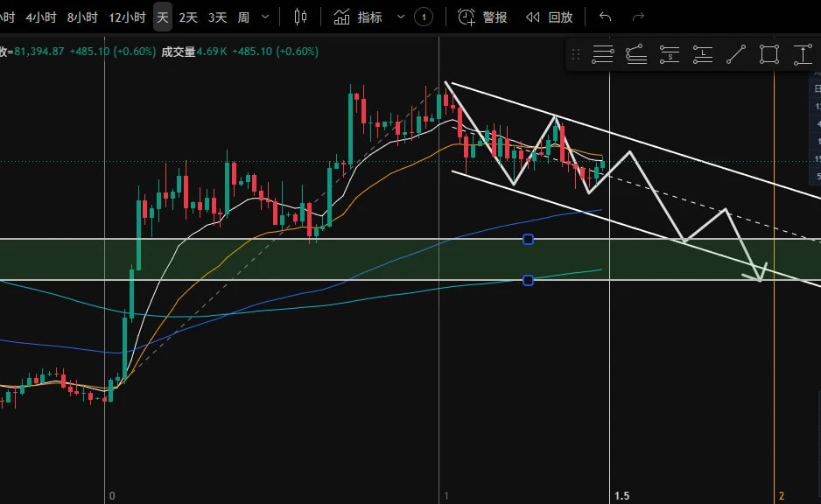This screenshot has height=504, width=821.
Task: Select the slanted-line Fib extension drawing tool
Action: pyautogui.click(x=636, y=54)
